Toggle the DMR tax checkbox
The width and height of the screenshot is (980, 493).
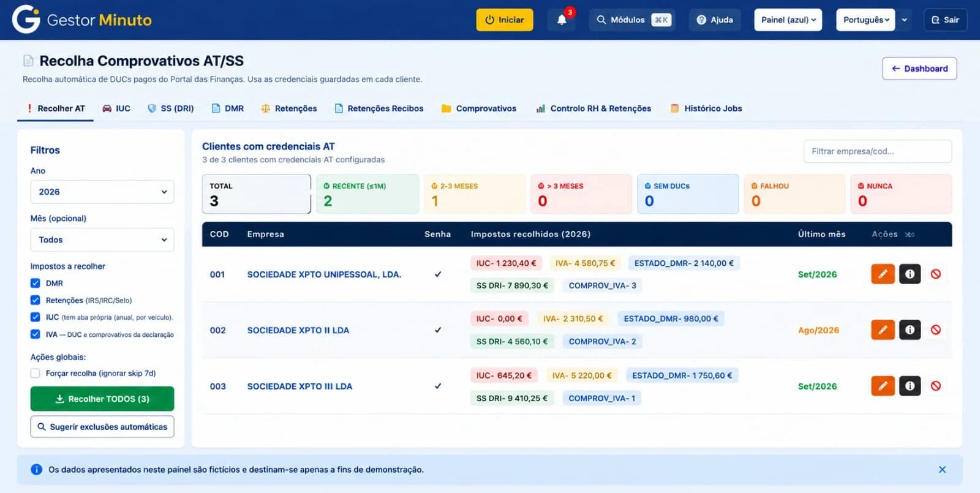pyautogui.click(x=36, y=283)
